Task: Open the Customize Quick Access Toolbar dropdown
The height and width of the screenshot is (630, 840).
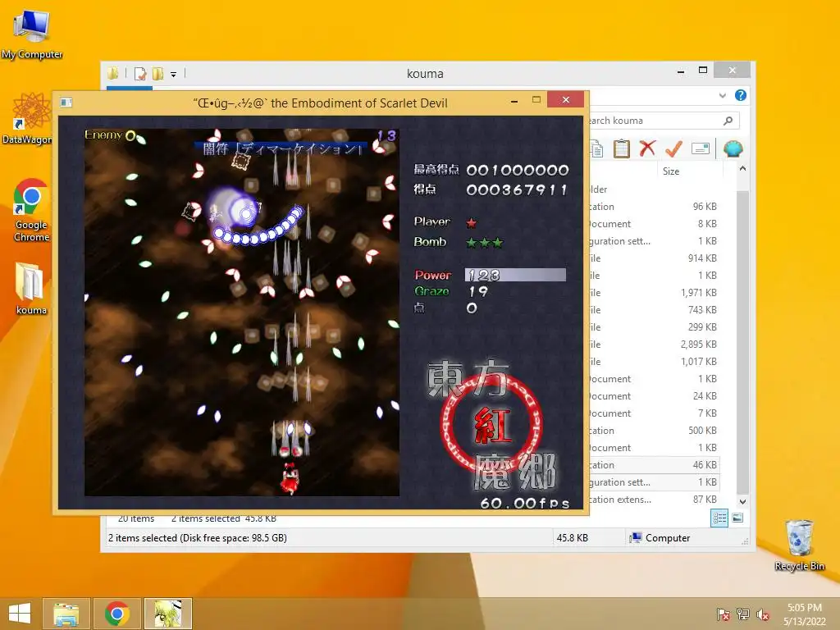Action: [x=174, y=75]
